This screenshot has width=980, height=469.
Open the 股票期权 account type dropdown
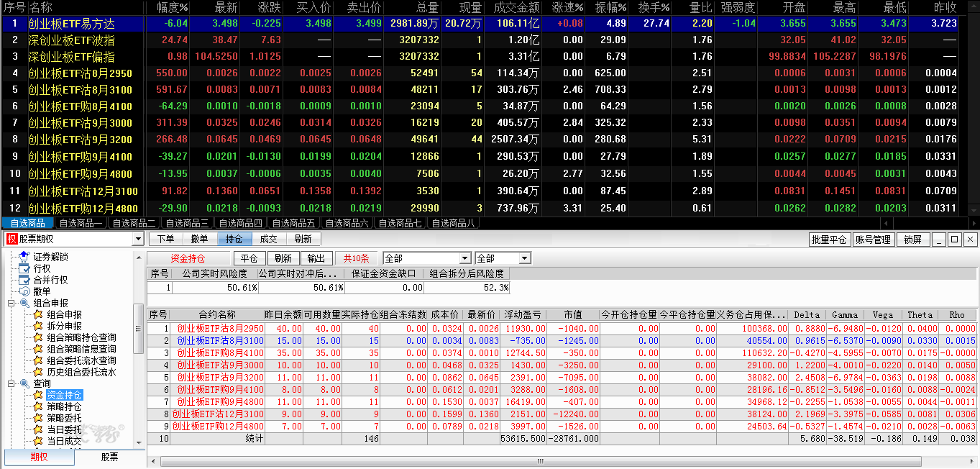click(x=138, y=239)
